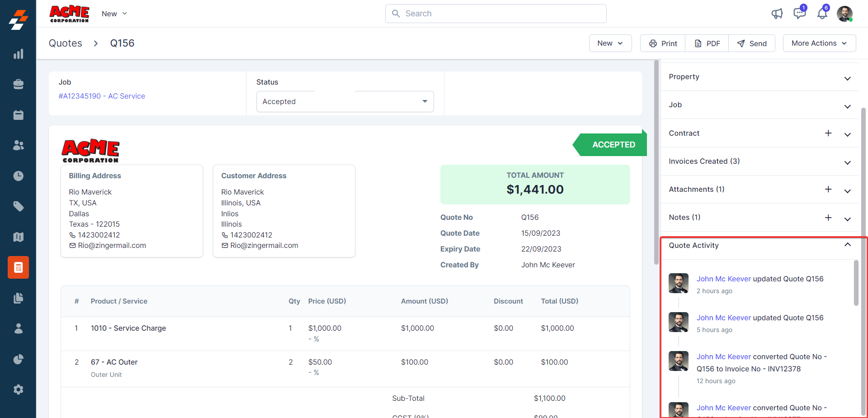Open the chat messages icon

[799, 14]
